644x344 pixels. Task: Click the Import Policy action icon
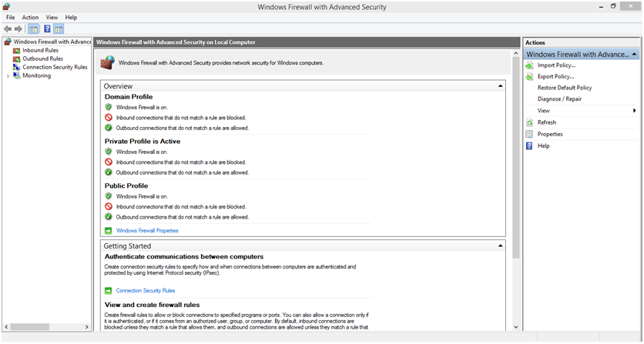(x=529, y=65)
